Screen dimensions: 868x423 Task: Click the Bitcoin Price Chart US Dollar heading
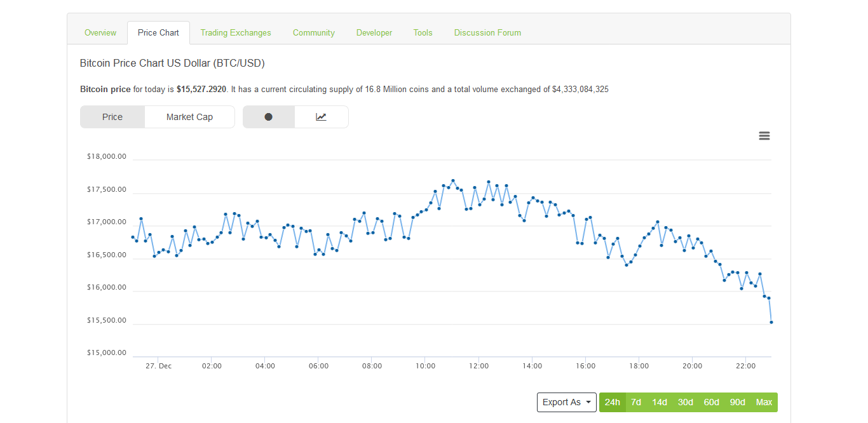[172, 64]
